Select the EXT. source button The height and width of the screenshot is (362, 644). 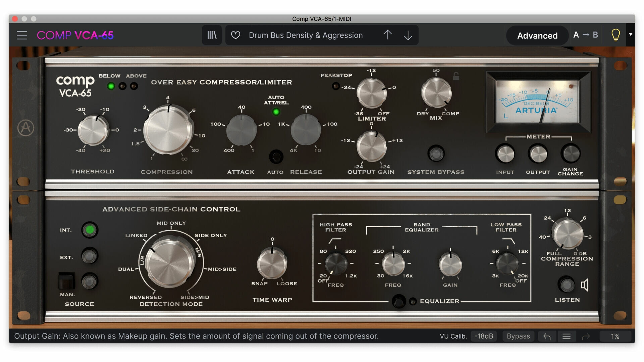[90, 256]
